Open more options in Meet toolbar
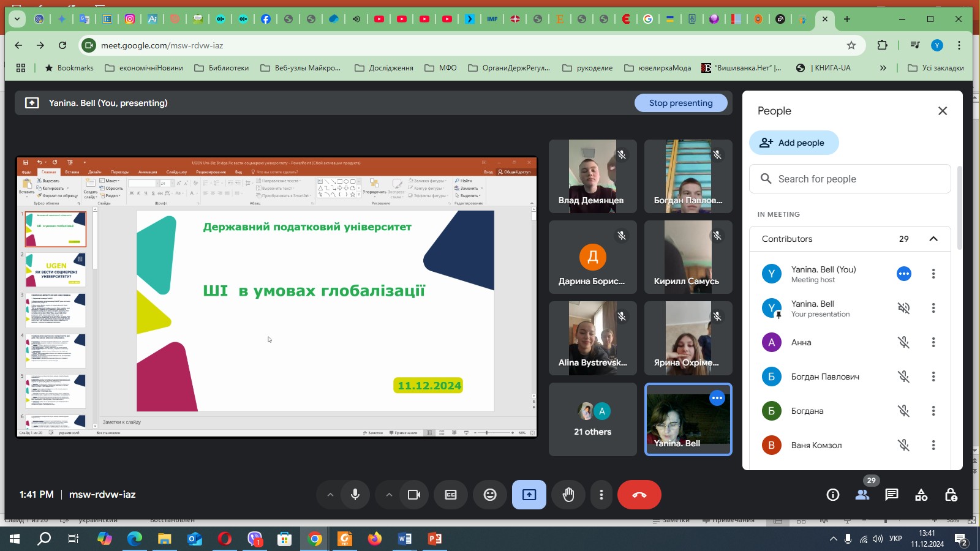Viewport: 980px width, 551px height. click(x=601, y=495)
